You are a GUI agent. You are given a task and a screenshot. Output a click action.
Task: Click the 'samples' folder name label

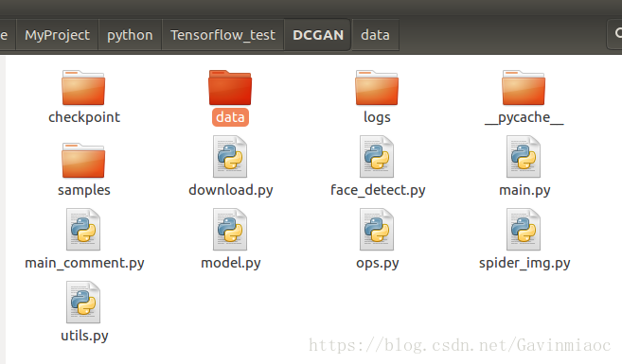click(84, 190)
